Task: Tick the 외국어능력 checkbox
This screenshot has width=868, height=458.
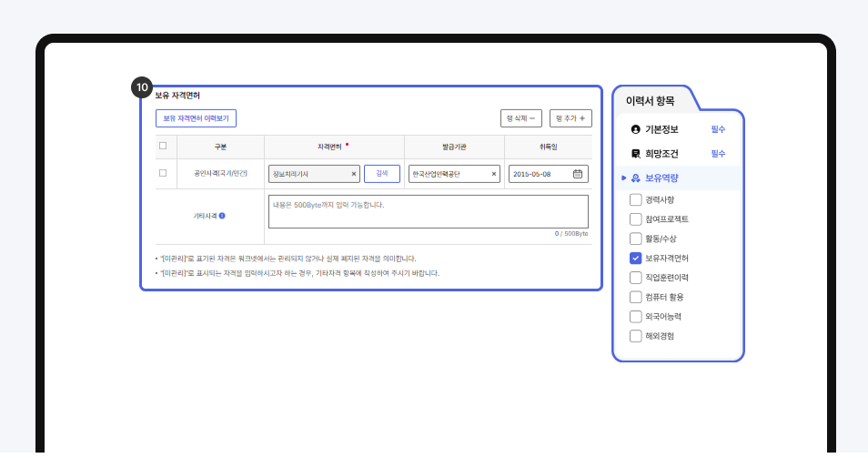Action: [635, 317]
